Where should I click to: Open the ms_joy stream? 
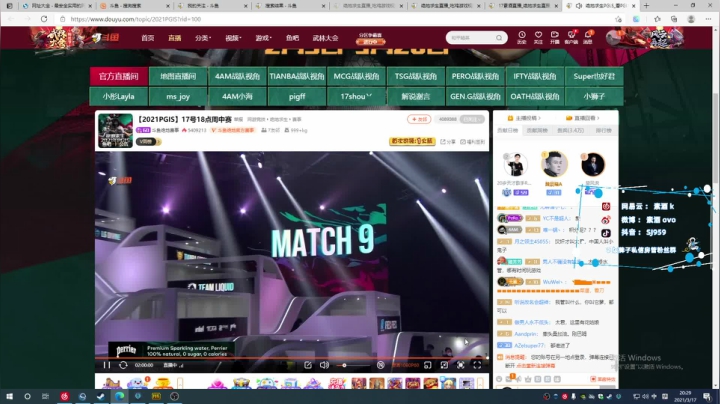click(x=178, y=96)
